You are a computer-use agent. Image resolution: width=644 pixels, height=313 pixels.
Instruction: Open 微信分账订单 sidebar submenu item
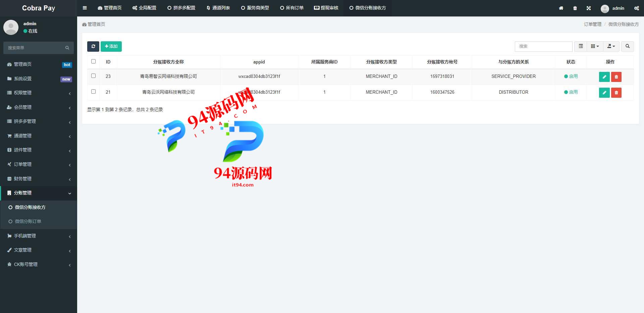tap(39, 222)
